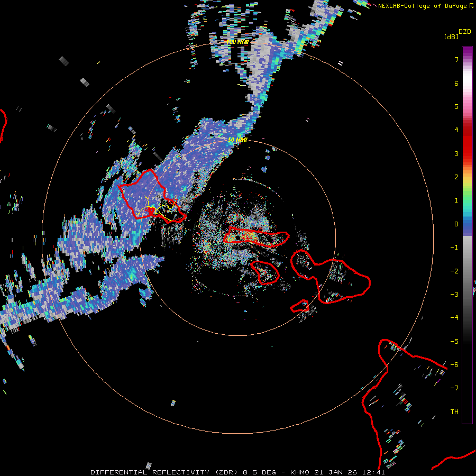Click the 3 value on color scale
Image resolution: width=476 pixels, height=476 pixels.
tap(456, 153)
